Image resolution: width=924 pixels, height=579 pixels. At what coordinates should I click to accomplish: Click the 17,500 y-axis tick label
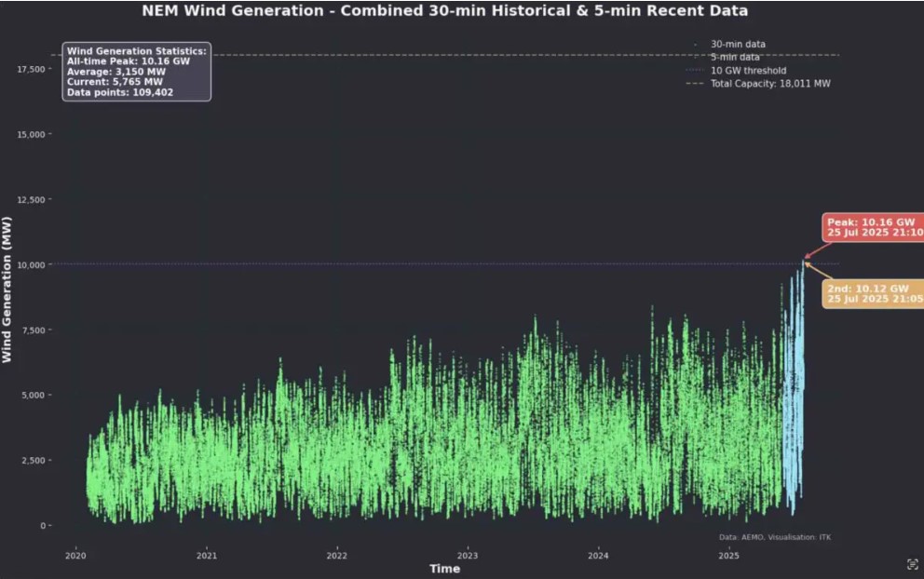click(32, 70)
